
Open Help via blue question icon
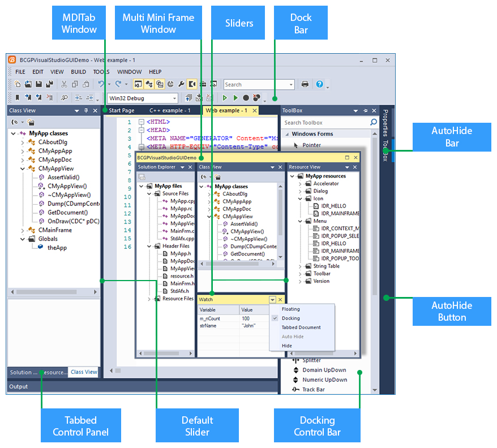319,84
